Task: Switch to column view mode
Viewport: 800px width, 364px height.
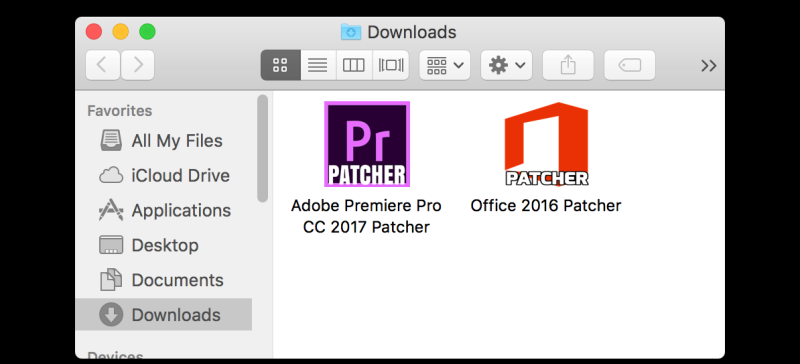Action: [x=354, y=65]
